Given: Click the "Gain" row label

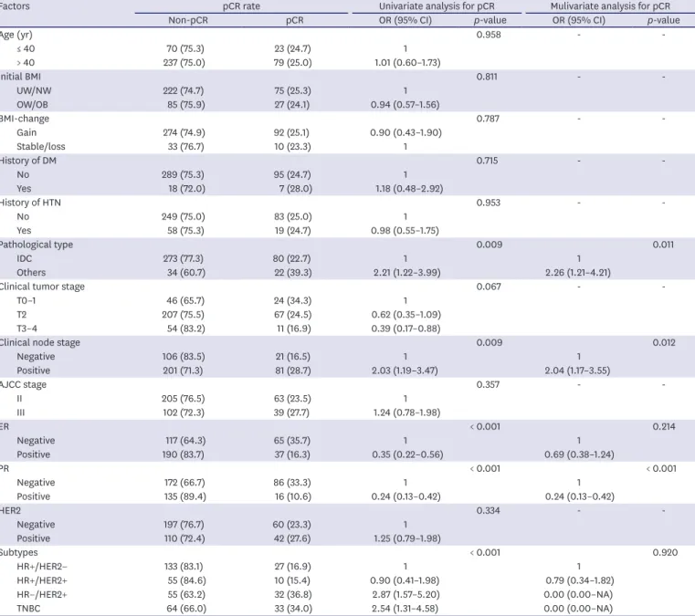Looking at the screenshot, I should [26, 133].
